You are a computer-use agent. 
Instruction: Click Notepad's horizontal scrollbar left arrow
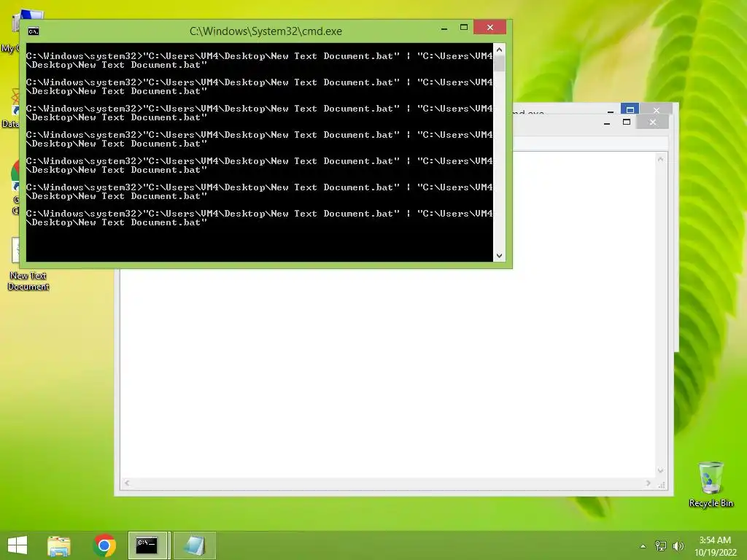point(127,483)
